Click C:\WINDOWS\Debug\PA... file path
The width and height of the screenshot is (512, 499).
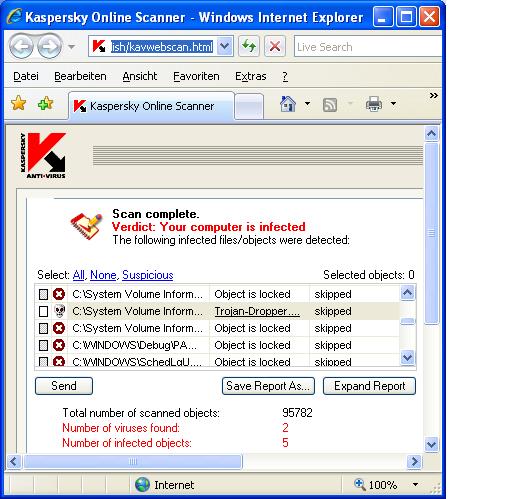(134, 345)
